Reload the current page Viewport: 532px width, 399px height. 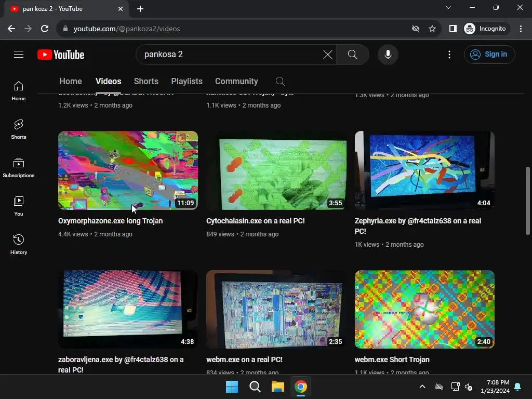pos(45,29)
